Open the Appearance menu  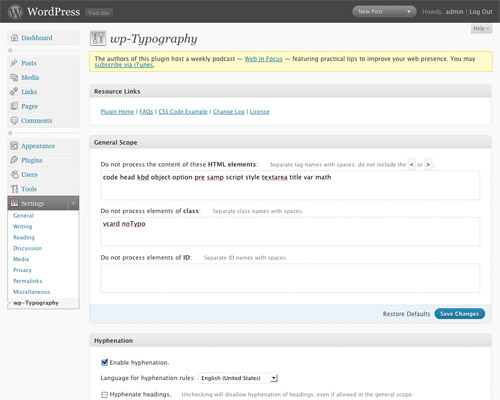[x=38, y=146]
